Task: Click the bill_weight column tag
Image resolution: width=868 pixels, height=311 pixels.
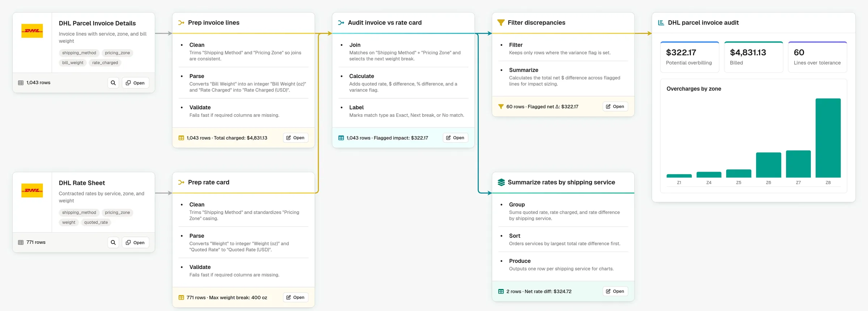Action: [x=73, y=63]
